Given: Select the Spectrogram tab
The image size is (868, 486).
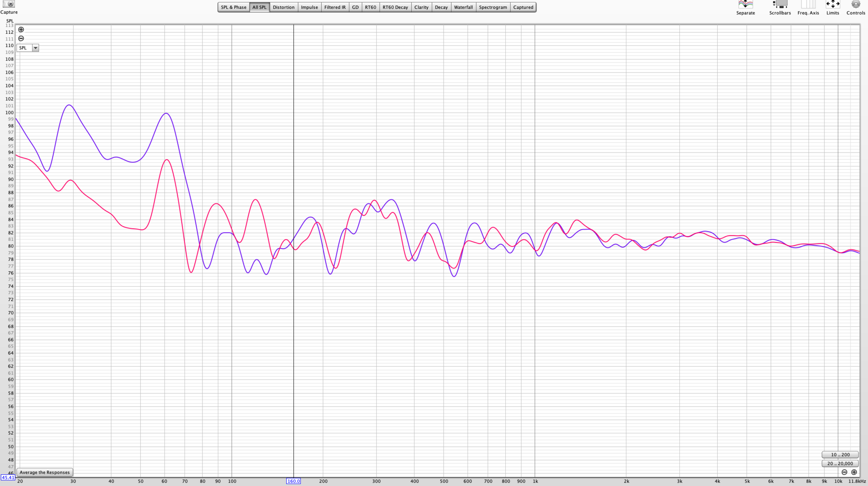Looking at the screenshot, I should (493, 7).
